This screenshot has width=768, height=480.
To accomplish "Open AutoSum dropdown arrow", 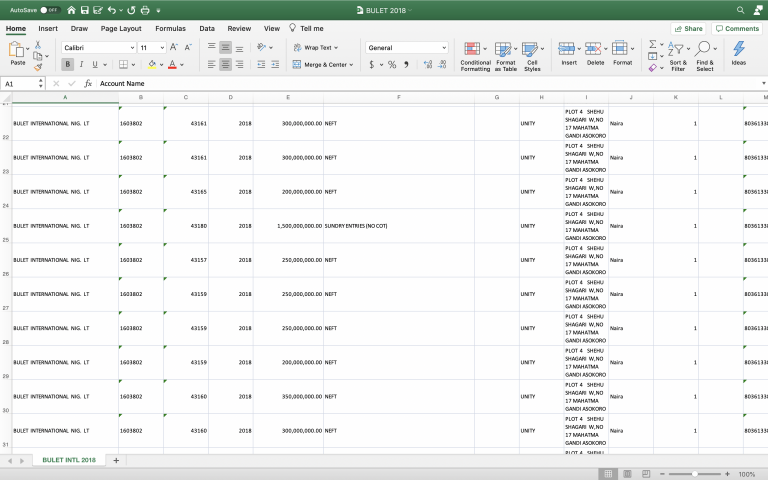I will point(662,45).
